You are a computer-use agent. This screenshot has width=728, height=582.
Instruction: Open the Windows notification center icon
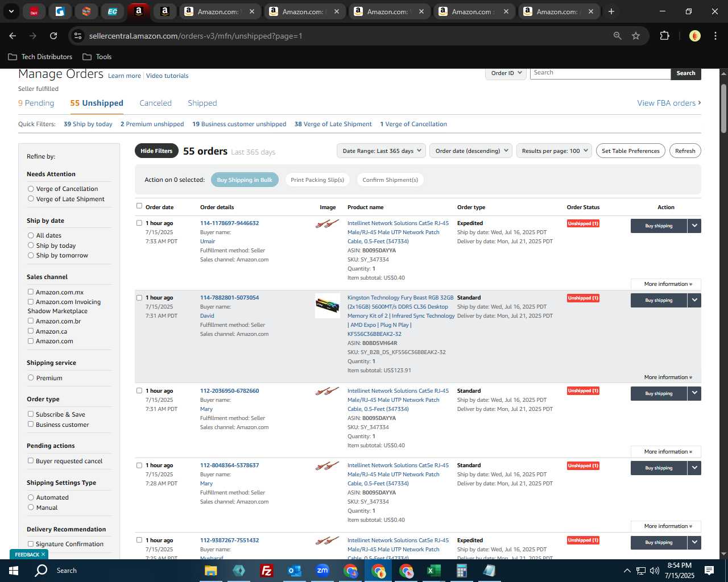coord(709,571)
